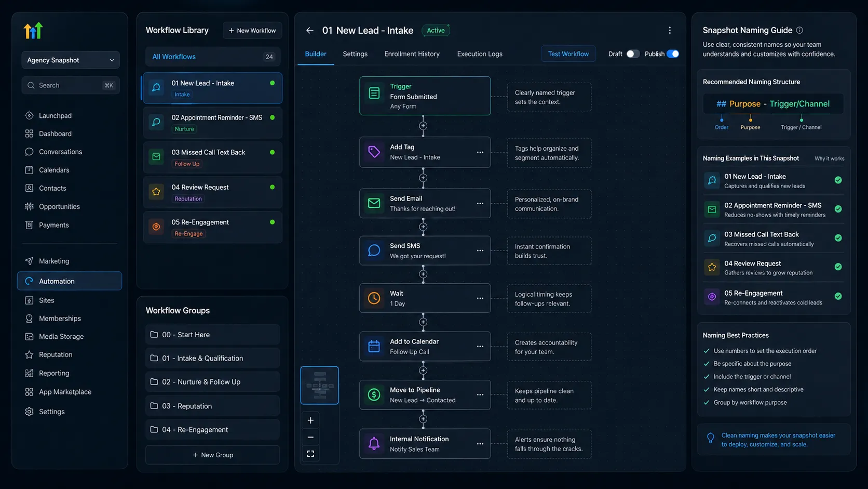Toggle the Publish switch

pos(673,54)
